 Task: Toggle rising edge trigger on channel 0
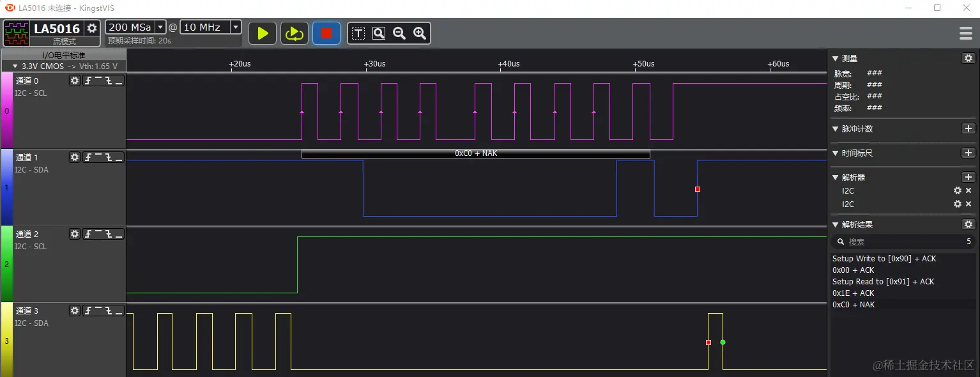tap(88, 81)
